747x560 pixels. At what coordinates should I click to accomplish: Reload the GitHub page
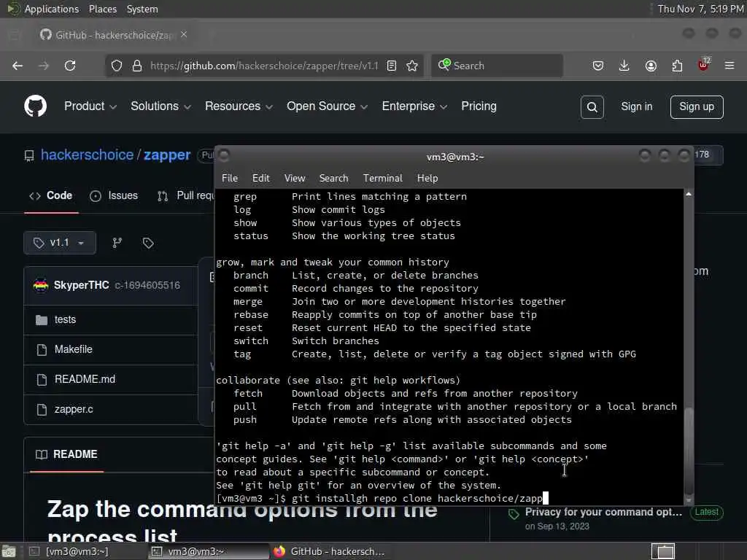tap(70, 66)
